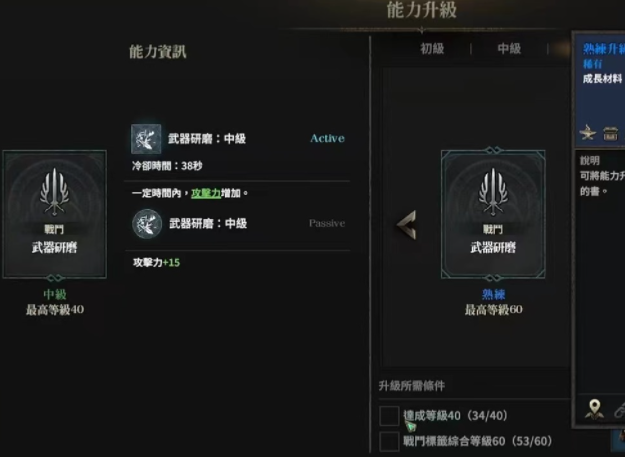Image resolution: width=625 pixels, height=457 pixels.
Task: Click the Active skill type label
Action: click(x=327, y=138)
